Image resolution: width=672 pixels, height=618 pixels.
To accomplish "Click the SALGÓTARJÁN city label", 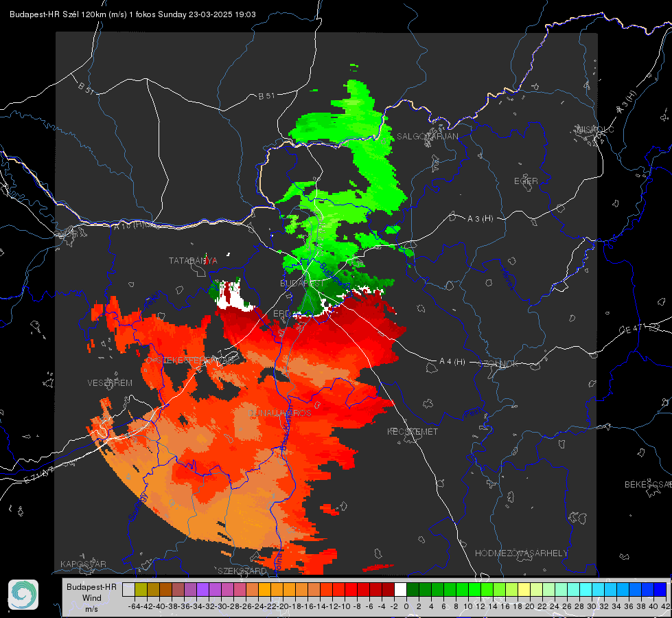I will click(427, 137).
